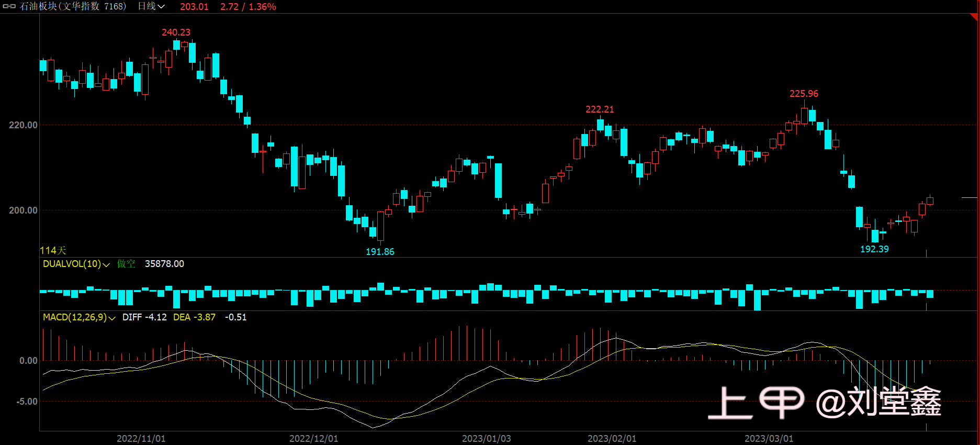
Task: Click the 2023/01/03 date axis label
Action: (486, 439)
